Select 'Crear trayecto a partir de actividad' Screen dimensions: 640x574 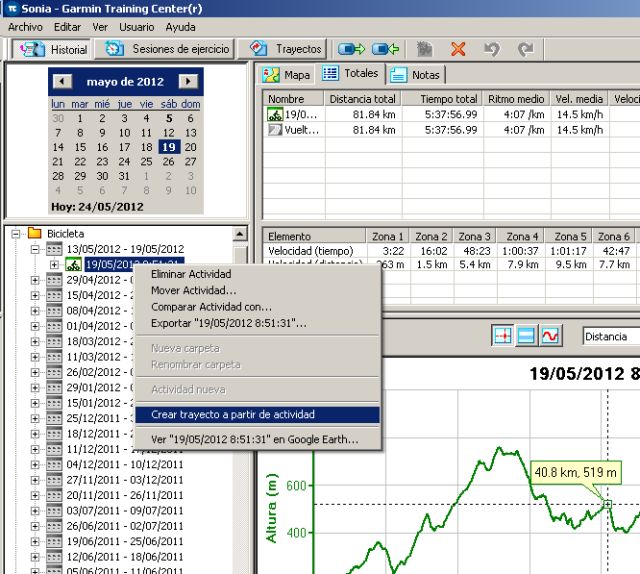pos(232,414)
